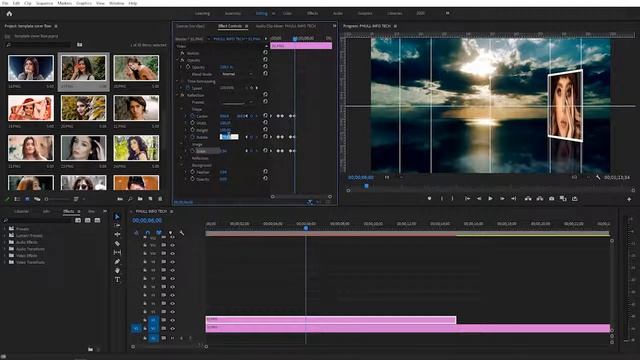The image size is (640, 360).
Task: Toggle Snap in the timeline header
Action: (147, 233)
